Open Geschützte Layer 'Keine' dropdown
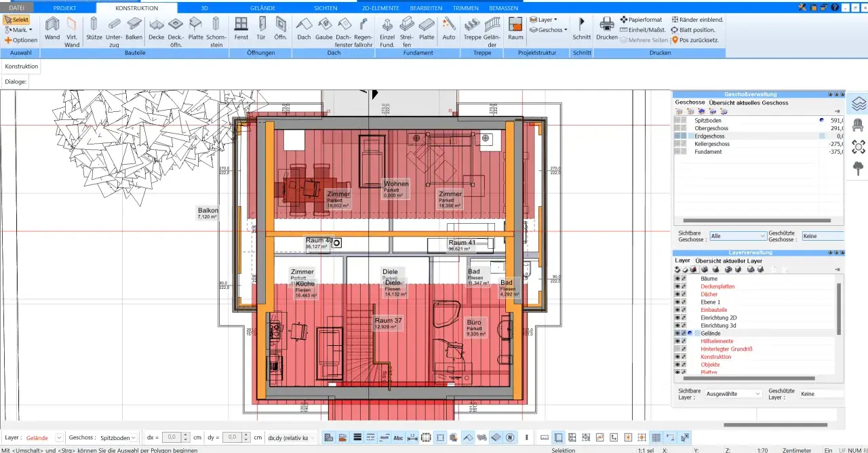Image resolution: width=868 pixels, height=453 pixels. tap(821, 393)
